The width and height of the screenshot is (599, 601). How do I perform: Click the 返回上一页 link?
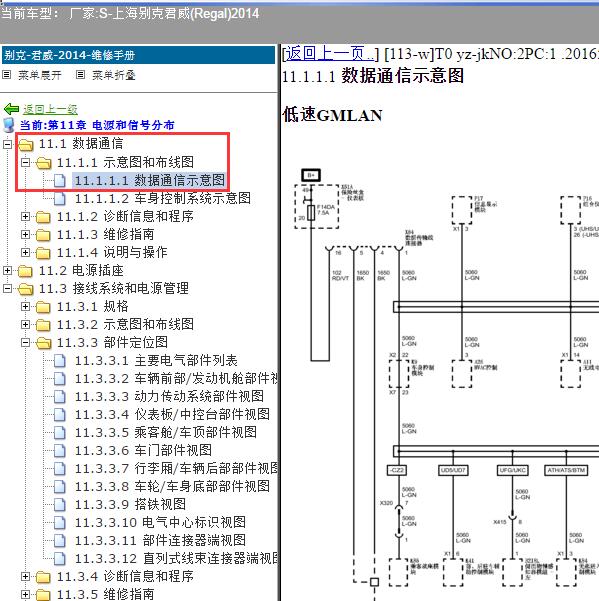pyautogui.click(x=330, y=54)
